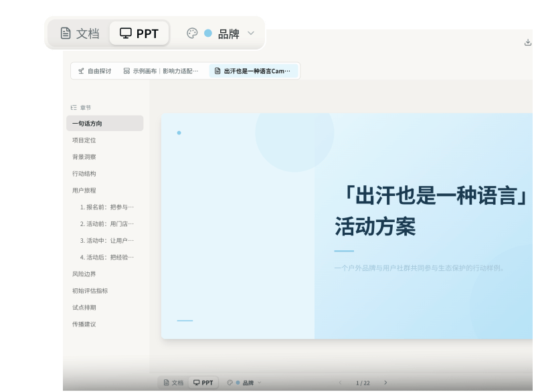Screen dimensions: 534x392
Task: Open sub-section 2. 活动前
Action: coord(106,223)
